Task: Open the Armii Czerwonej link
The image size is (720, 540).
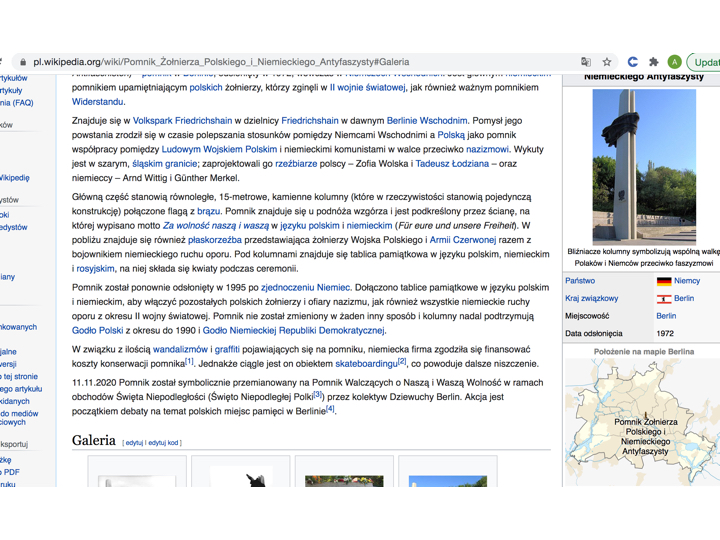Action: click(x=463, y=240)
